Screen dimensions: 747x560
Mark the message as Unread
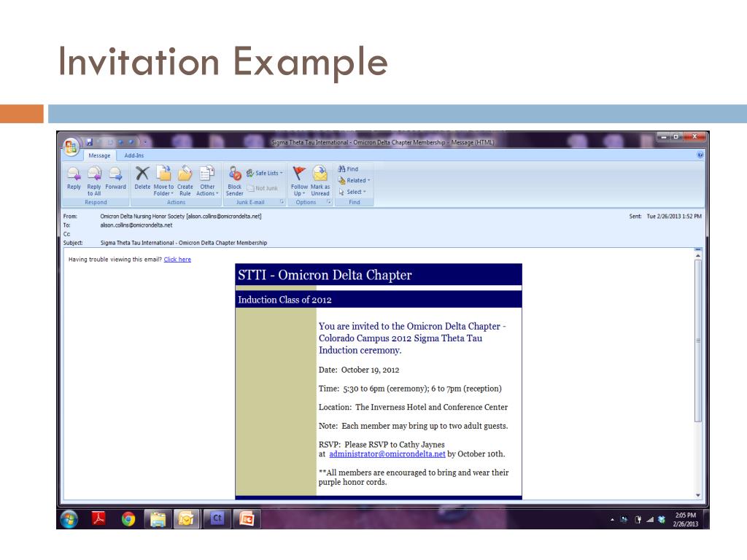pos(320,181)
